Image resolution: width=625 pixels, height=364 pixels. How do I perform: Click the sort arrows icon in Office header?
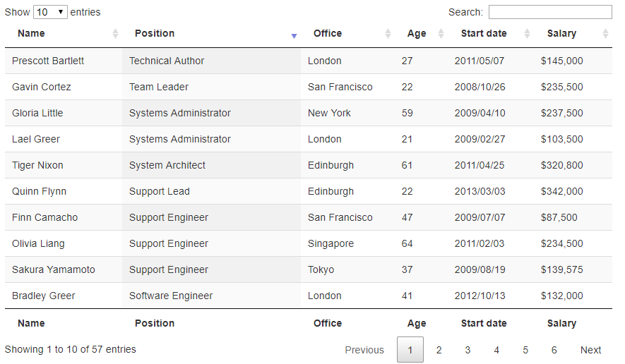click(x=388, y=34)
